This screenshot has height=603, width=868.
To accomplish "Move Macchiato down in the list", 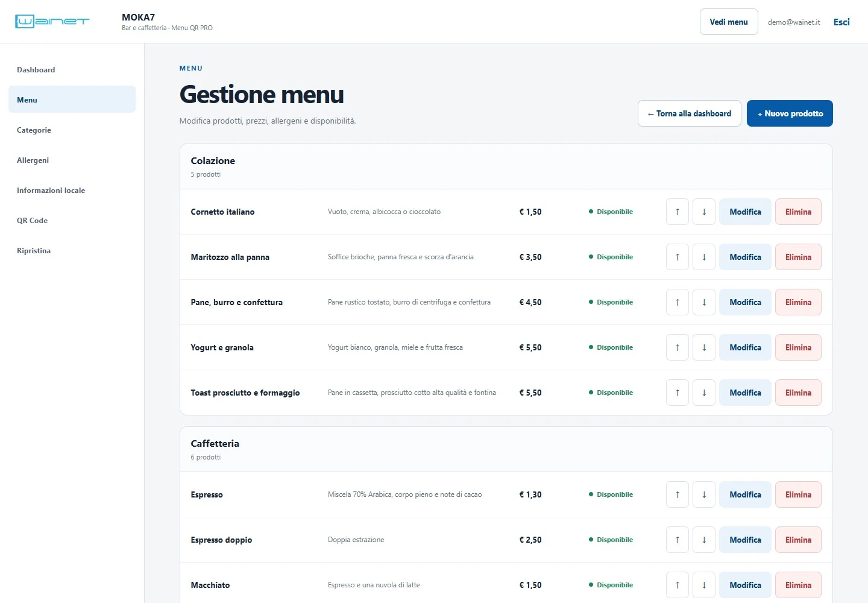I will pos(704,585).
